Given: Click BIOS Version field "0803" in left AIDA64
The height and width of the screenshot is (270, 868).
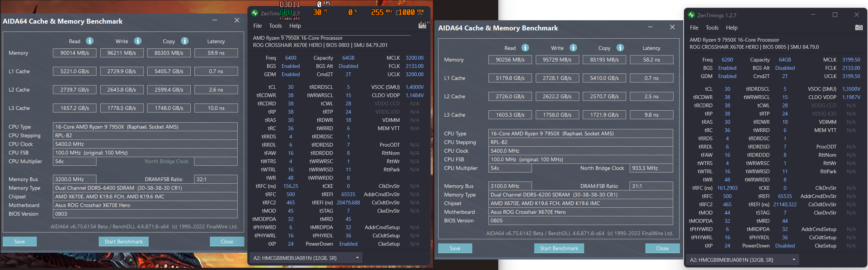Looking at the screenshot, I should pyautogui.click(x=145, y=214).
